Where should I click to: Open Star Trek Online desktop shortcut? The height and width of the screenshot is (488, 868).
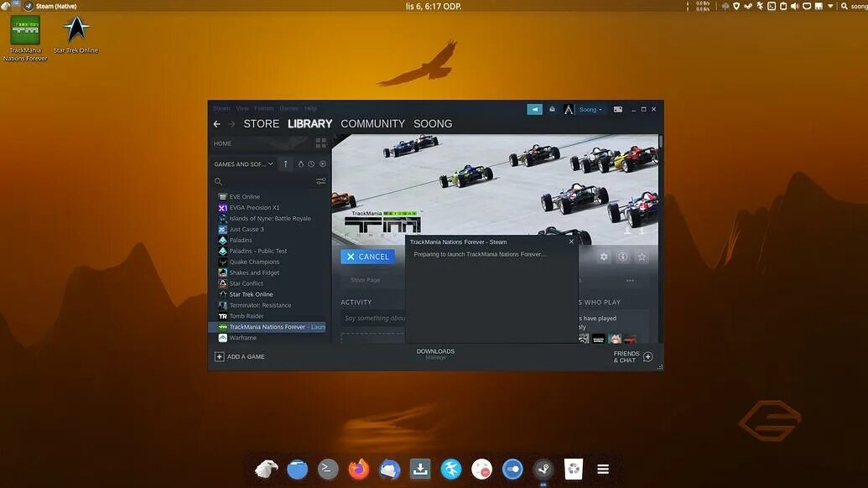[x=75, y=34]
